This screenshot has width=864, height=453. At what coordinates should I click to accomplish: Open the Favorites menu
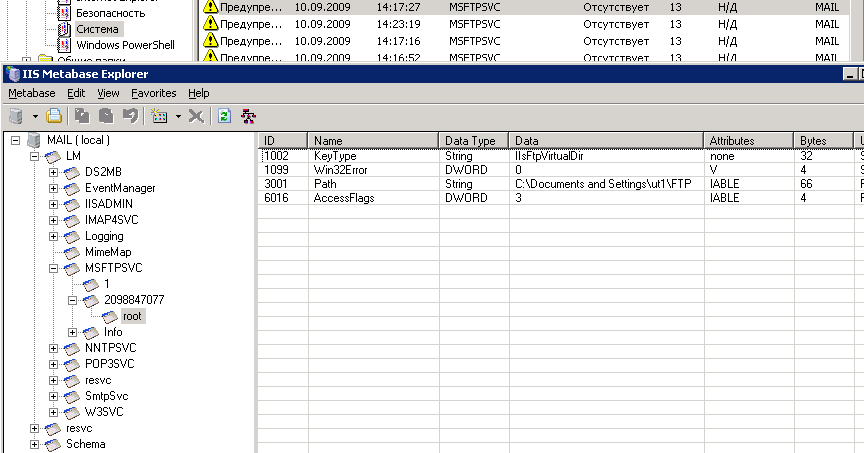pos(154,93)
